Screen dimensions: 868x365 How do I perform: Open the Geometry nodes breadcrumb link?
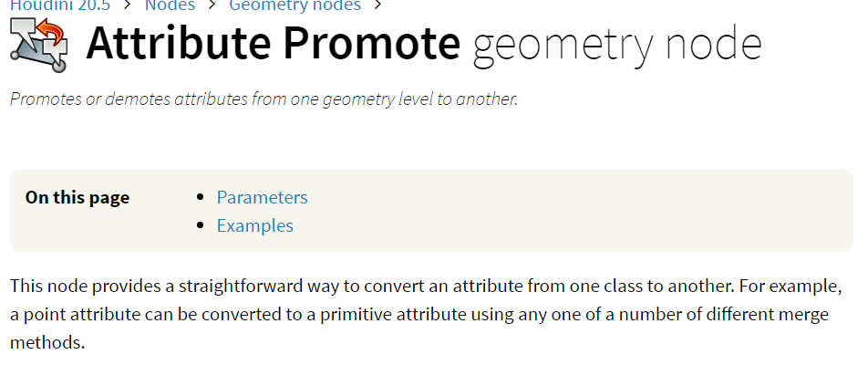(x=294, y=5)
